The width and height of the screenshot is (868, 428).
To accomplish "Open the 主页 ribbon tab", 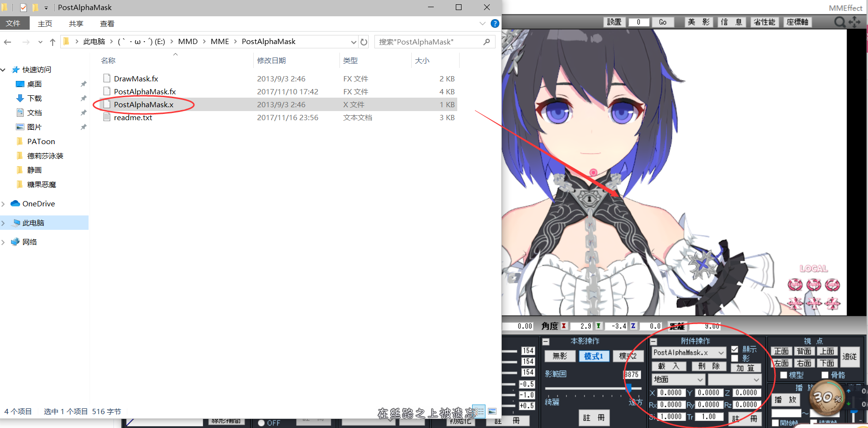I will pyautogui.click(x=45, y=23).
